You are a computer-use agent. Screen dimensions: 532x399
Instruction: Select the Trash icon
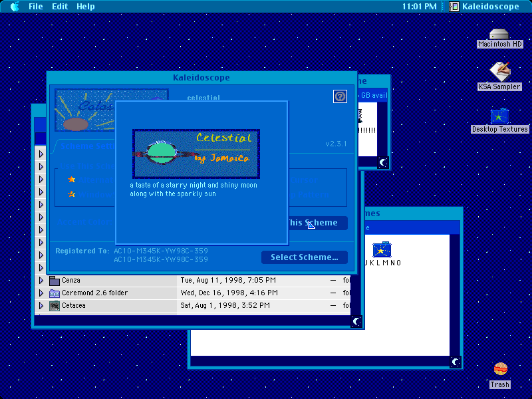[500, 369]
